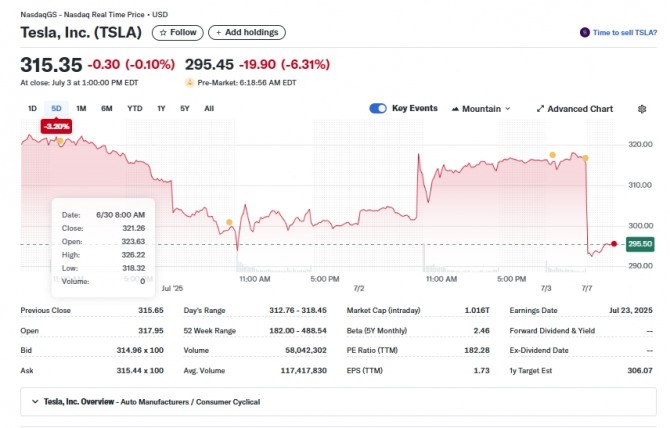Click red current price dot on chart
Viewport: 670px width, 428px height.
pos(613,244)
